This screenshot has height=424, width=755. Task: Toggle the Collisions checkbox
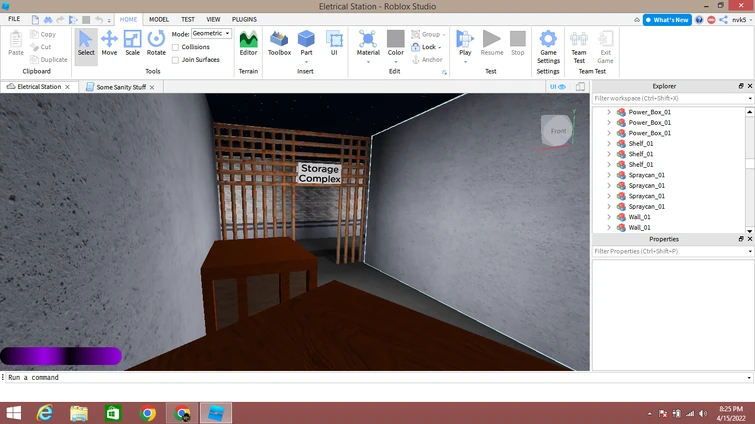(175, 47)
